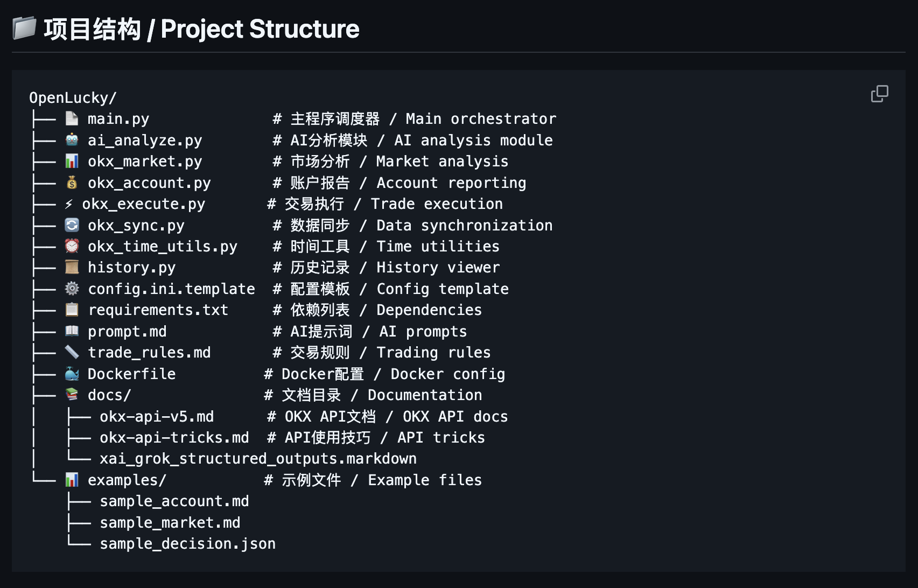Click the docs/ folder entry
This screenshot has height=588, width=918.
[x=109, y=395]
